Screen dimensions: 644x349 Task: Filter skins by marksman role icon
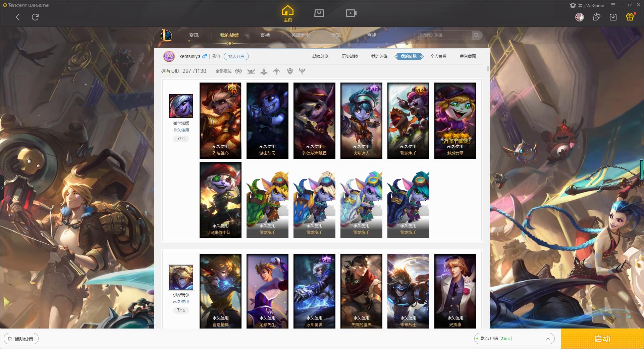pyautogui.click(x=277, y=71)
